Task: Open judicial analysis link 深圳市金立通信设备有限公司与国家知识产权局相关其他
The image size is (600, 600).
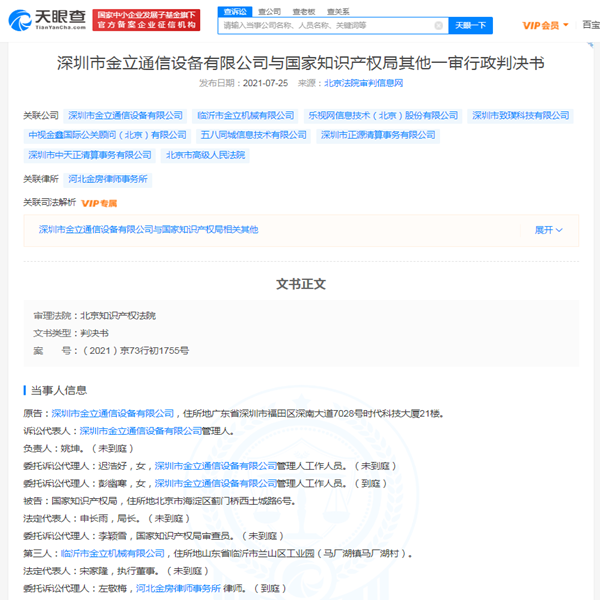Action: [148, 230]
